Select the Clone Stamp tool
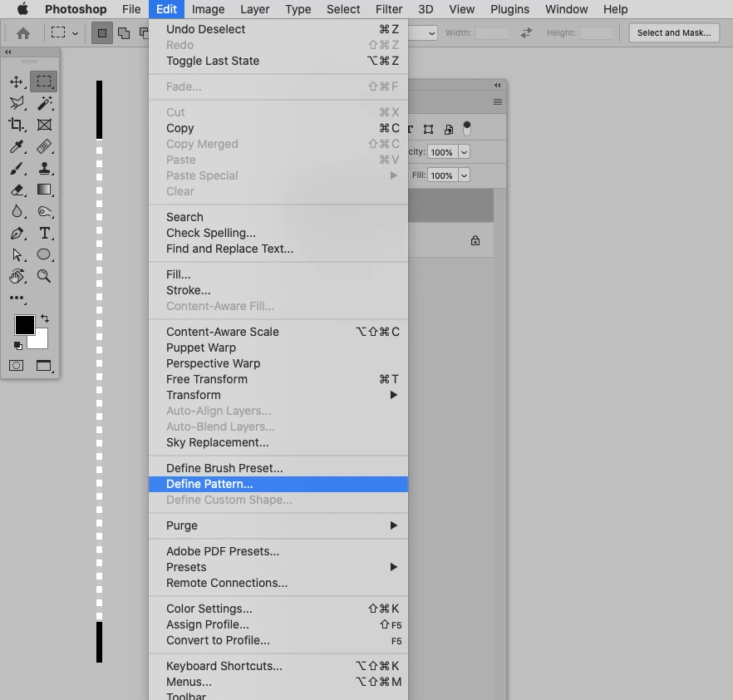Image resolution: width=733 pixels, height=700 pixels. click(44, 168)
